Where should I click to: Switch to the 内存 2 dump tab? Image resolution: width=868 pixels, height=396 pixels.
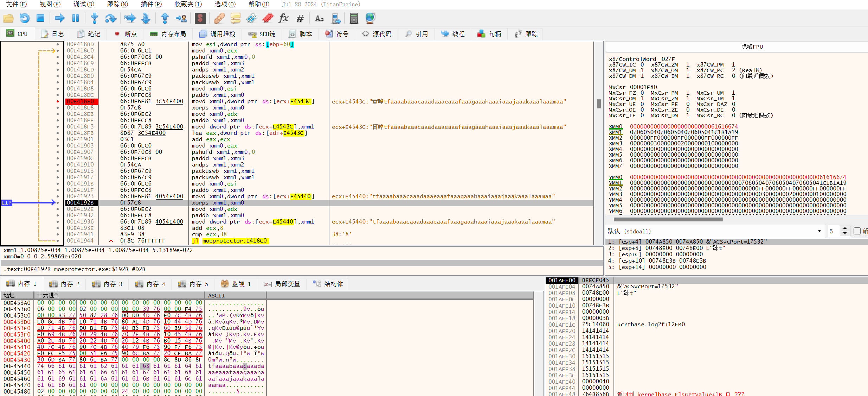click(x=65, y=284)
